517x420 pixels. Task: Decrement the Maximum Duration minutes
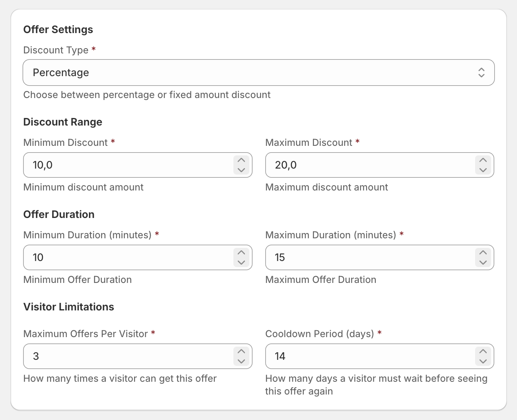pos(483,263)
